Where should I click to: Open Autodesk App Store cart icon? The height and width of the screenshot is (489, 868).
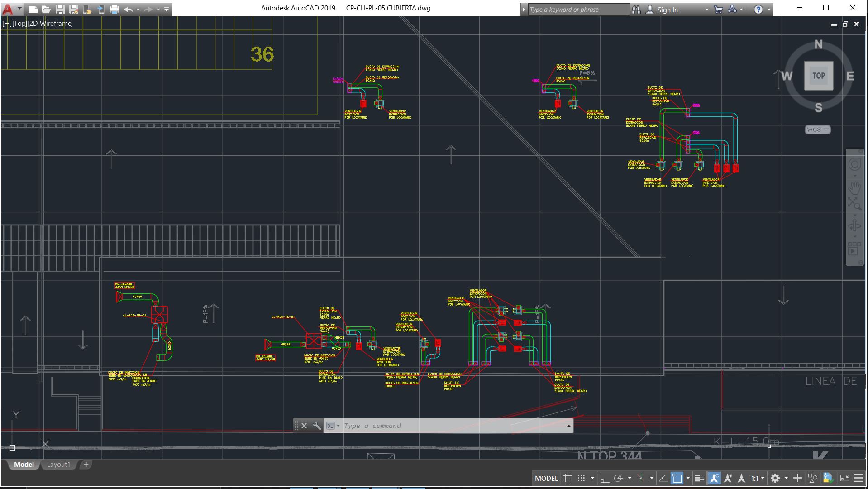click(x=718, y=10)
